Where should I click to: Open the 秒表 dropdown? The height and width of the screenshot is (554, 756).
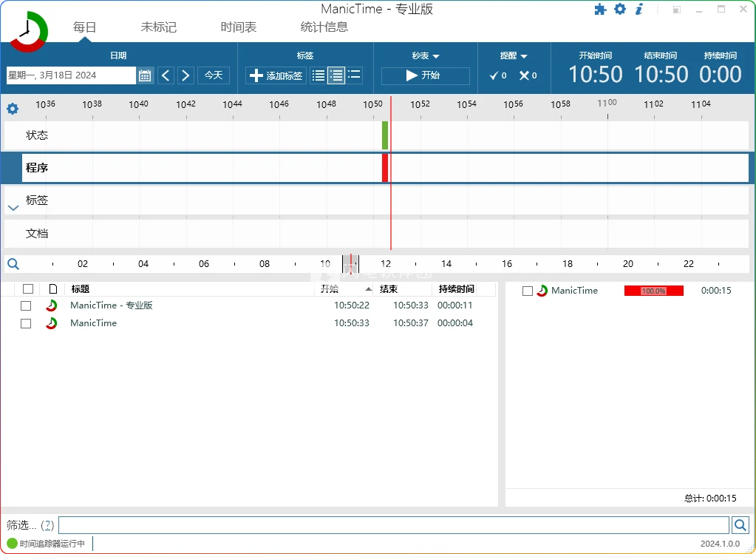(x=426, y=56)
